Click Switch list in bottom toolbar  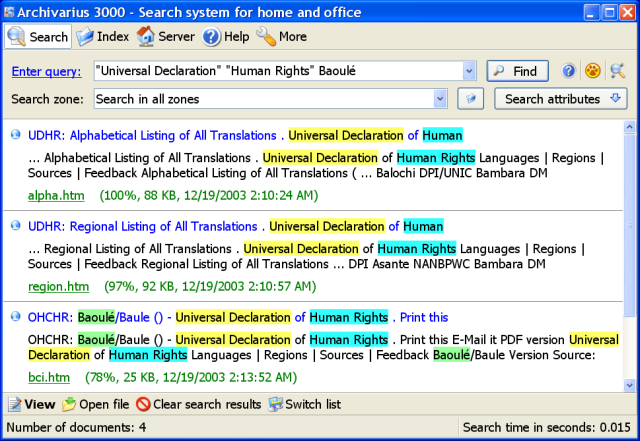tap(304, 404)
